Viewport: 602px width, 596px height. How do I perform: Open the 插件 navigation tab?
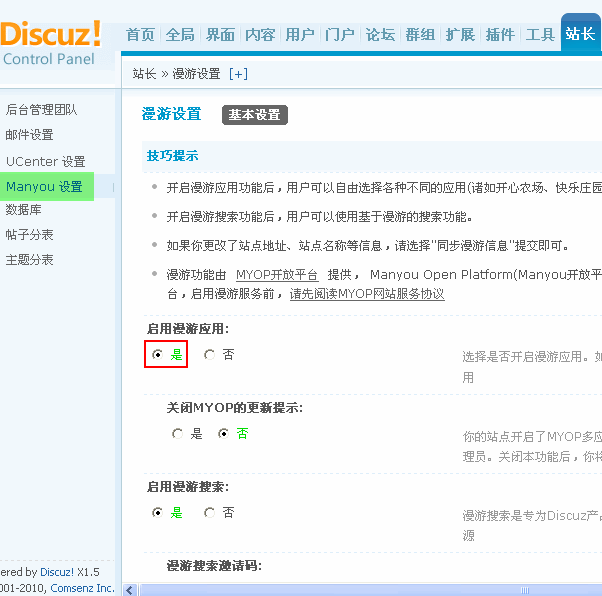500,35
